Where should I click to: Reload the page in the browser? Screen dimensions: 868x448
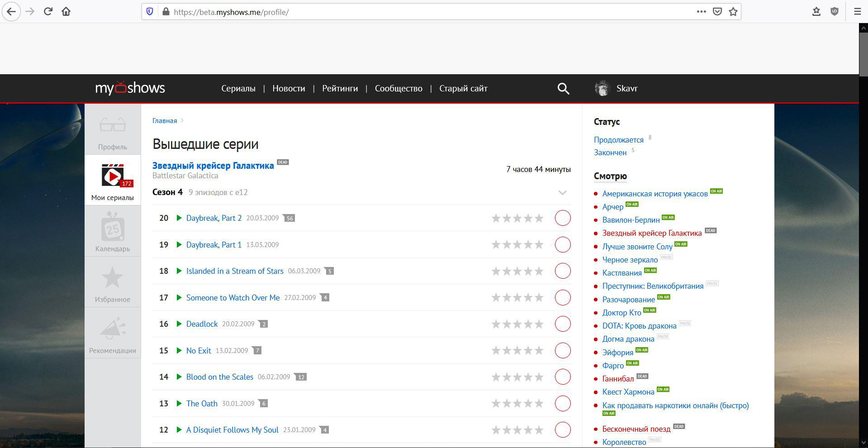click(48, 12)
